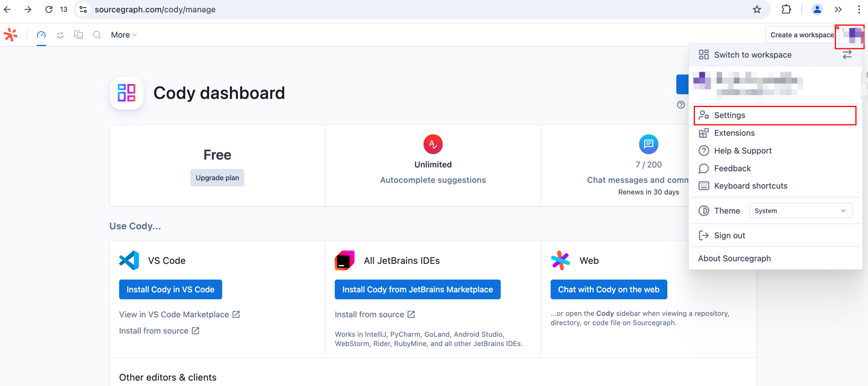The height and width of the screenshot is (386, 868).
Task: Click the Upgrade plan button
Action: coord(217,178)
